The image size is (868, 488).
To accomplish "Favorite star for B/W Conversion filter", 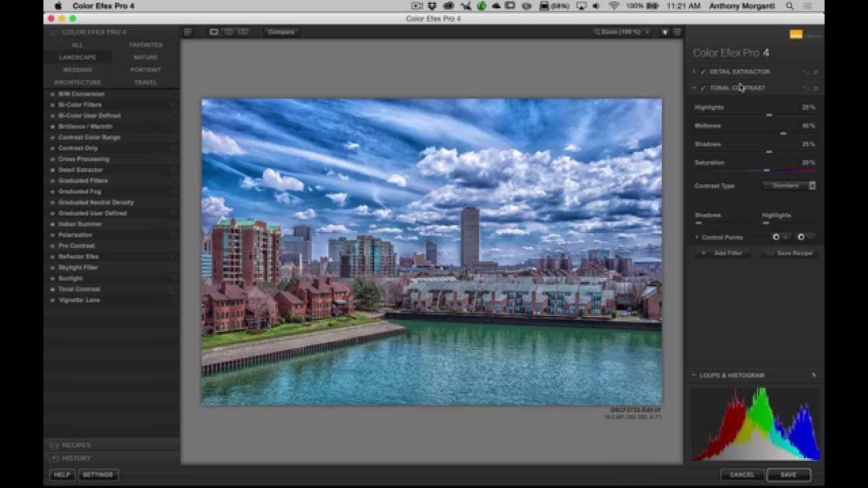I will coord(52,94).
